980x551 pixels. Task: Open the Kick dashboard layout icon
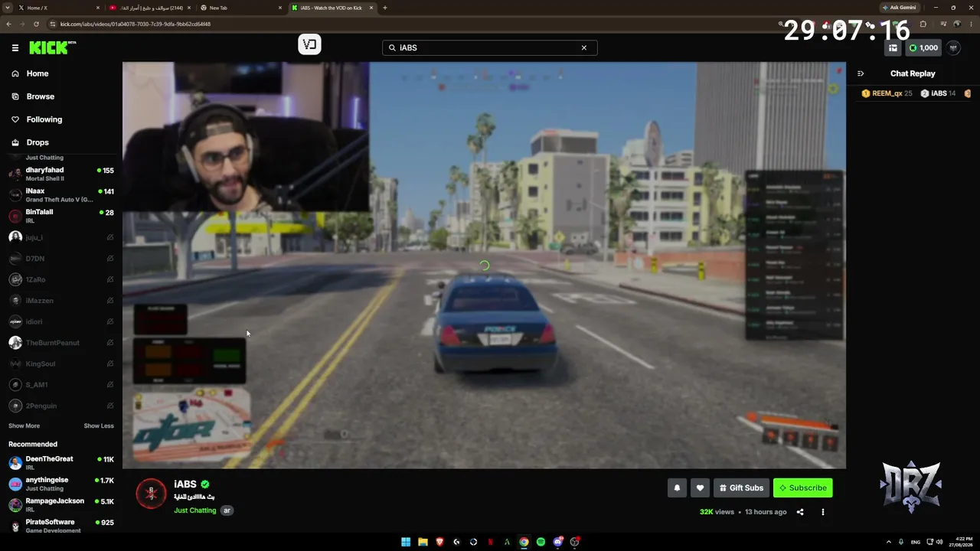click(x=893, y=47)
